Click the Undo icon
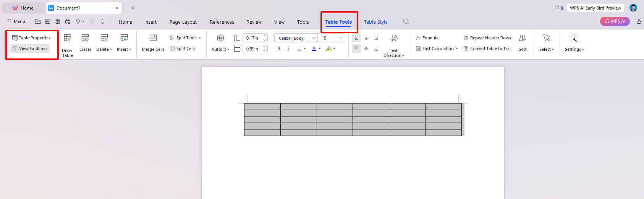 (x=78, y=21)
